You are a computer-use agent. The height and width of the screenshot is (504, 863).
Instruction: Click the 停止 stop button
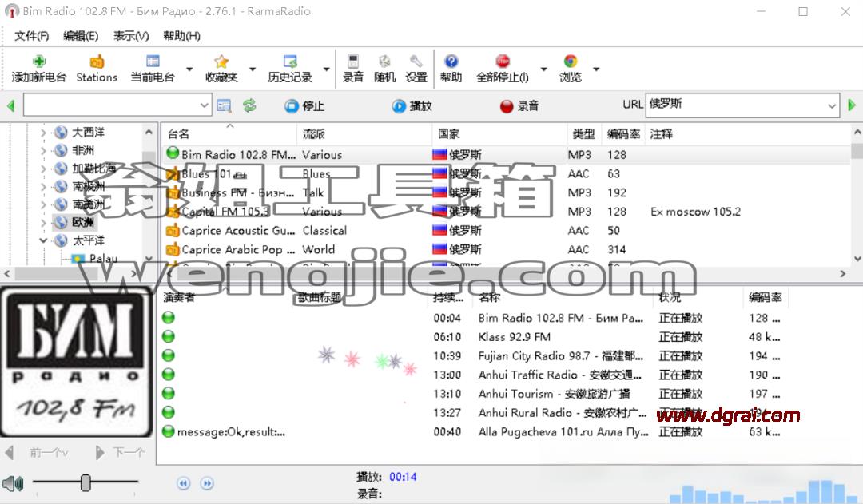point(304,105)
